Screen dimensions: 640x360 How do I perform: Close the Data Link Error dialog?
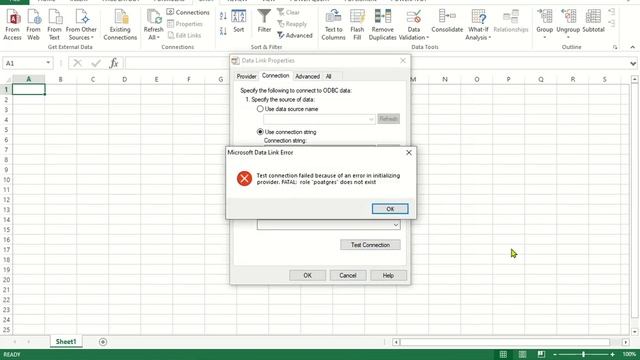409,153
